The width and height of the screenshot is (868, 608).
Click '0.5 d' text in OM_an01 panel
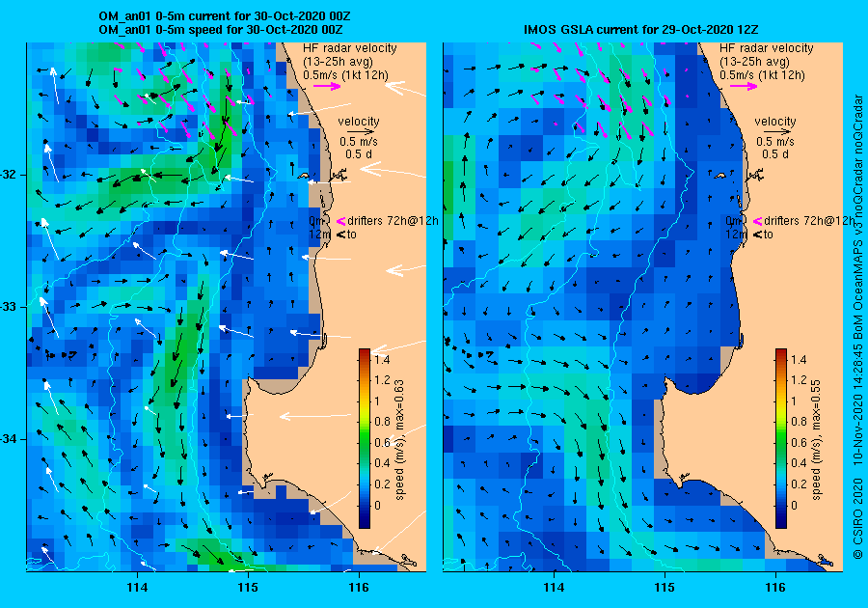359,154
